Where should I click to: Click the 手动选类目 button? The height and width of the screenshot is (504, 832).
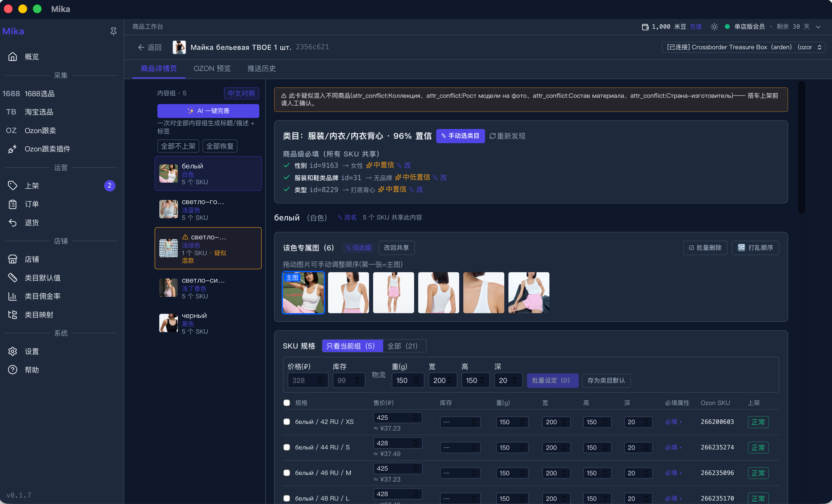click(460, 136)
